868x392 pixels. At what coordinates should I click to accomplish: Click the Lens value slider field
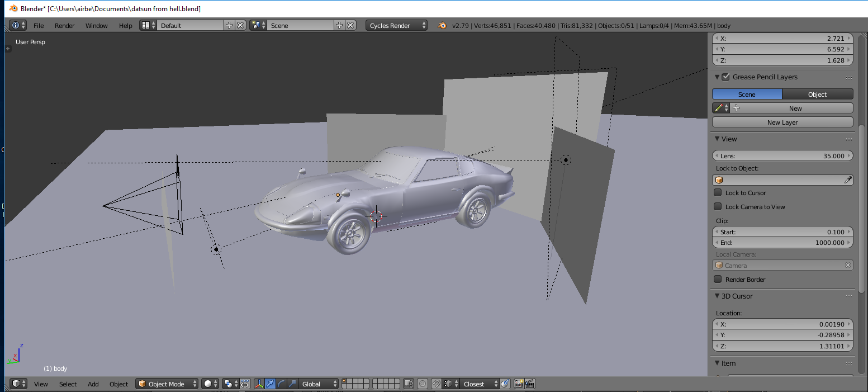(782, 155)
